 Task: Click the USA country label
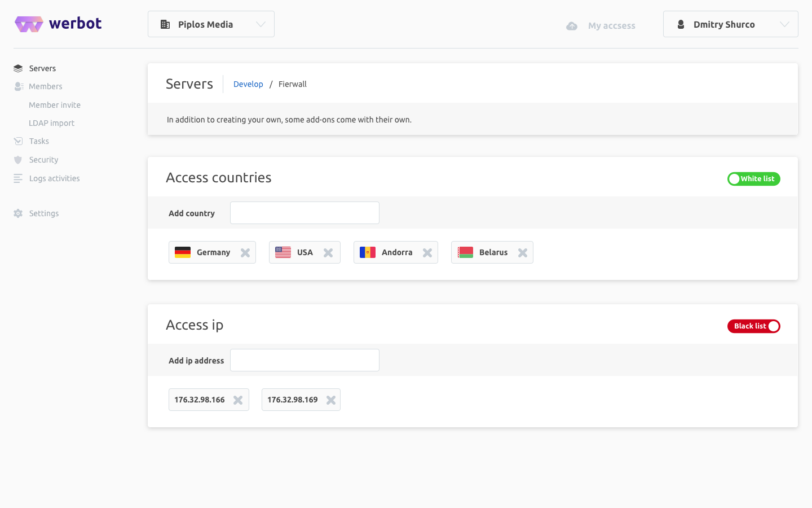tap(305, 252)
